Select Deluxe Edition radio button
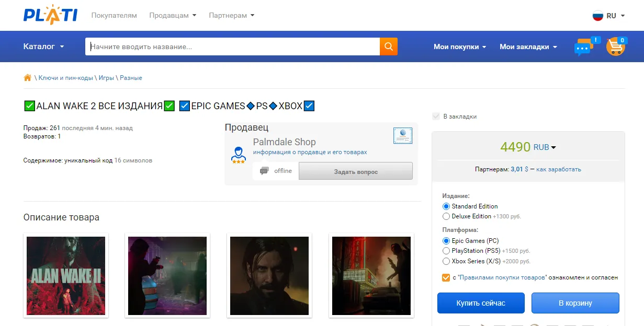The image size is (644, 326). tap(446, 216)
